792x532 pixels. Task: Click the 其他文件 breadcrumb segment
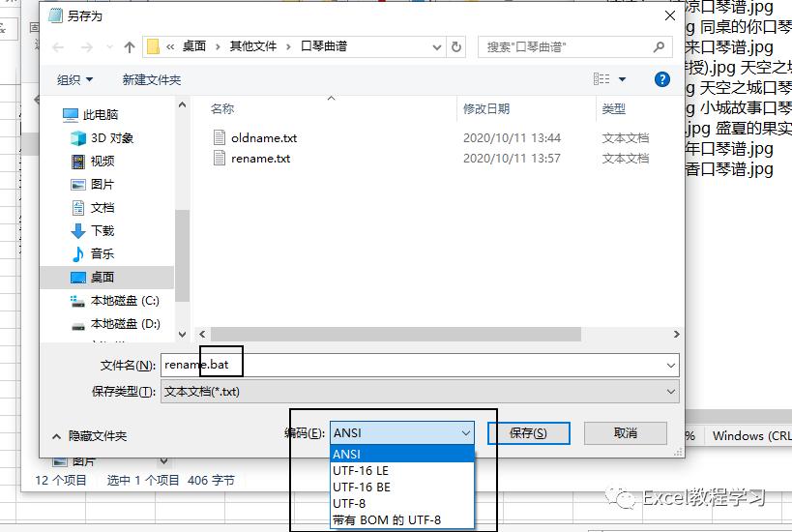click(x=253, y=46)
